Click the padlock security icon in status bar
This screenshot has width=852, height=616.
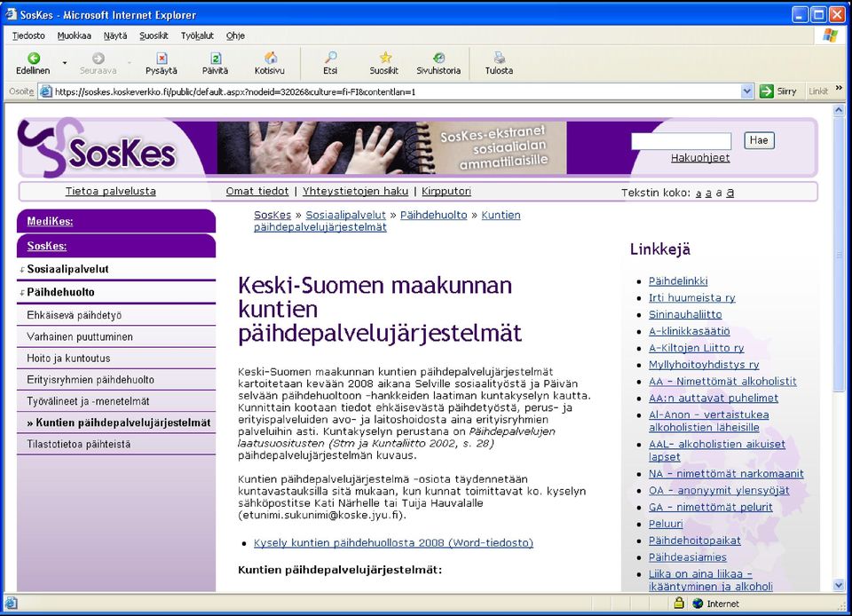pyautogui.click(x=679, y=603)
